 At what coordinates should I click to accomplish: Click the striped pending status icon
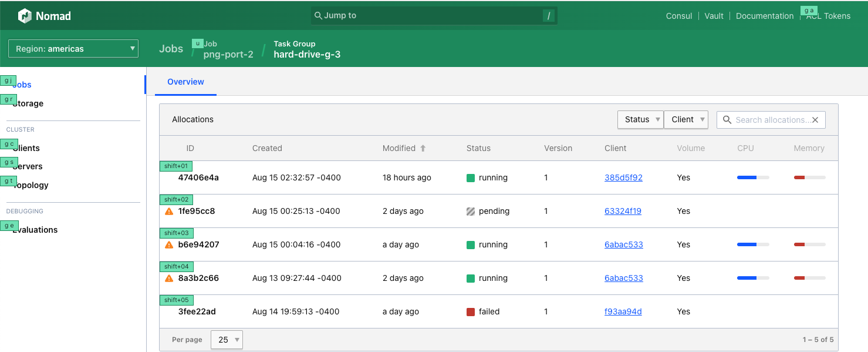470,211
